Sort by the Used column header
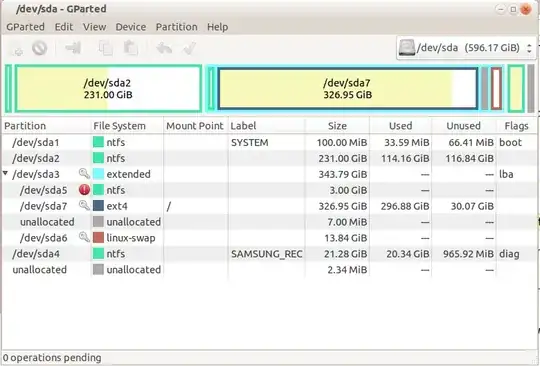The height and width of the screenshot is (366, 540). click(x=401, y=126)
